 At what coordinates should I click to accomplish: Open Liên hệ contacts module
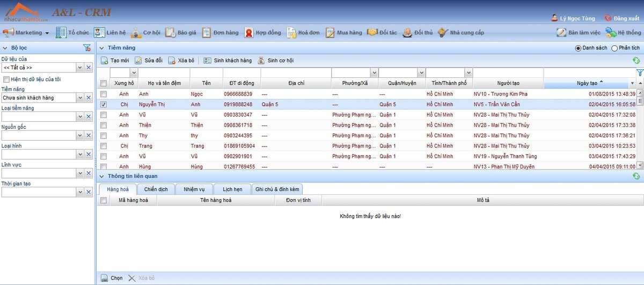[x=110, y=33]
